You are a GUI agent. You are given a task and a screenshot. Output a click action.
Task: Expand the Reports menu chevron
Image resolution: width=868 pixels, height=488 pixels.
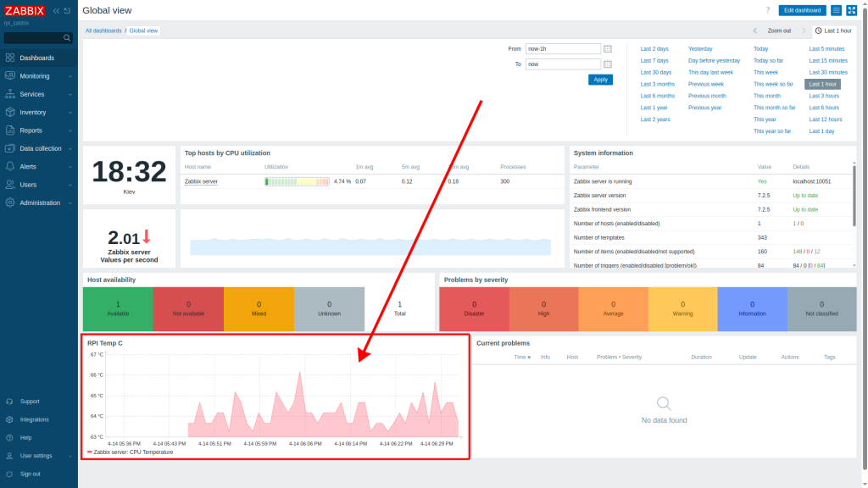click(70, 131)
